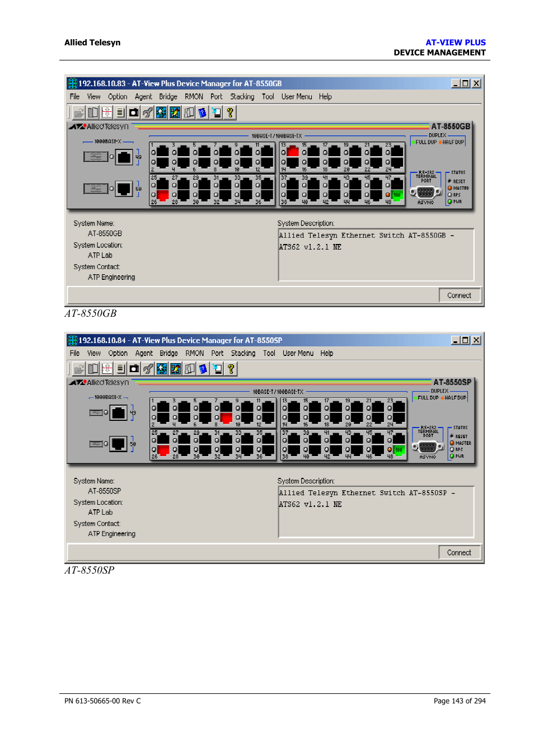This screenshot has width=534, height=756.
Task: Click the blue chip icon in AT-8550SP toolbar
Action: pyautogui.click(x=162, y=369)
